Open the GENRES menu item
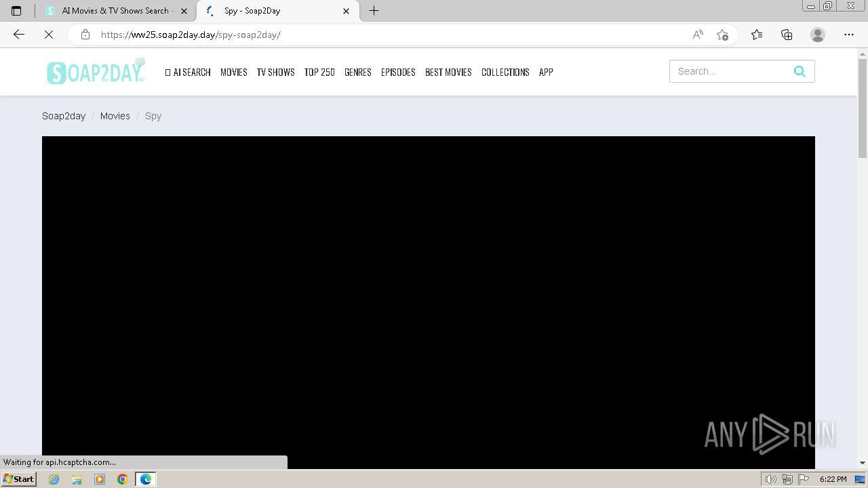The height and width of the screenshot is (488, 868). point(357,72)
